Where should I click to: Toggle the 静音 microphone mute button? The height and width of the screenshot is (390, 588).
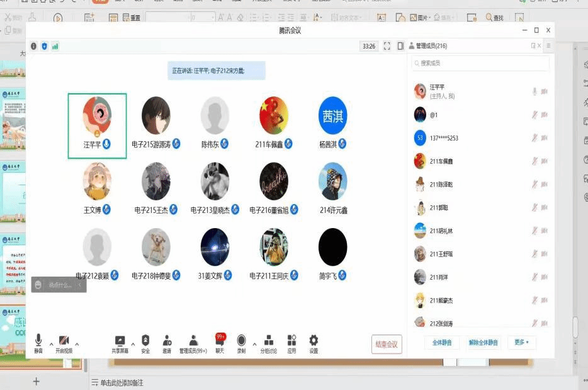38,341
